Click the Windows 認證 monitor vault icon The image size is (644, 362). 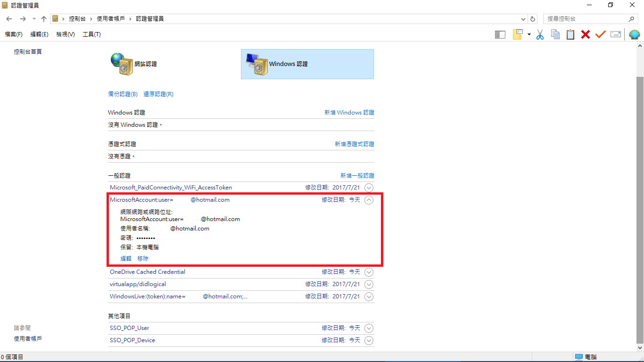pyautogui.click(x=256, y=64)
